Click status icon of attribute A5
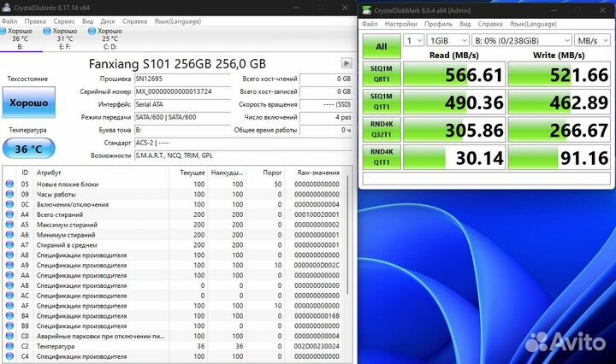 click(9, 225)
